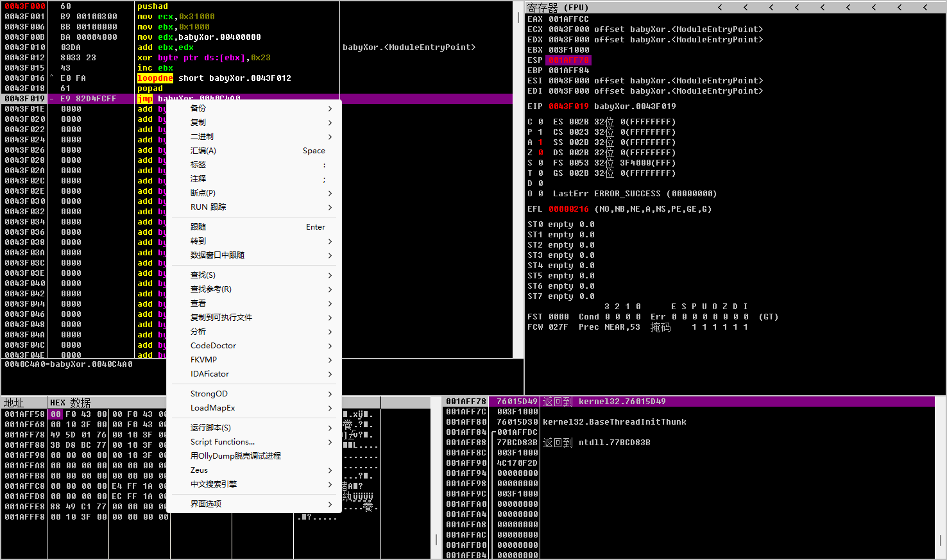The image size is (947, 560).
Task: Select ESP register value
Action: click(x=568, y=60)
